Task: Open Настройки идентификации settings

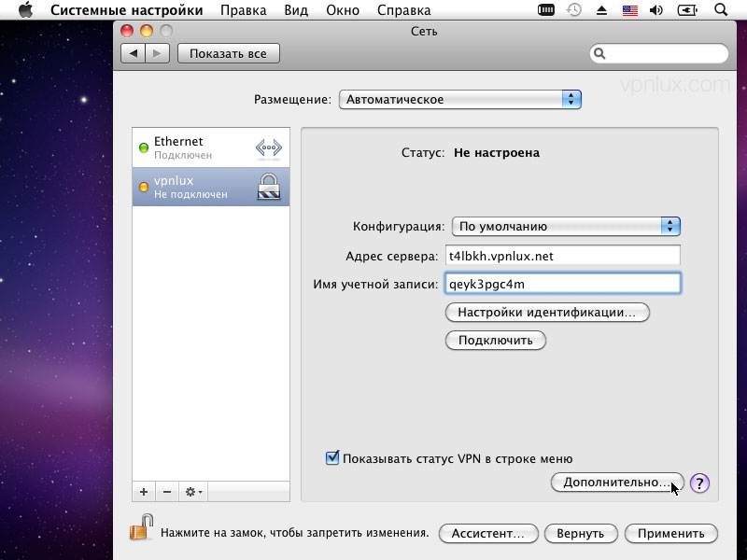Action: pyautogui.click(x=547, y=313)
